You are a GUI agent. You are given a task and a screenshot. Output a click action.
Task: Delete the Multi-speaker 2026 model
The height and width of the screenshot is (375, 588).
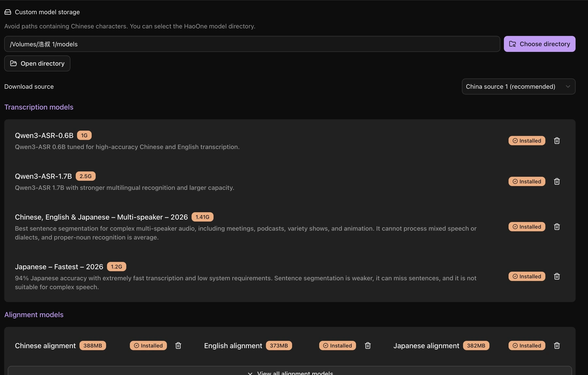point(557,227)
